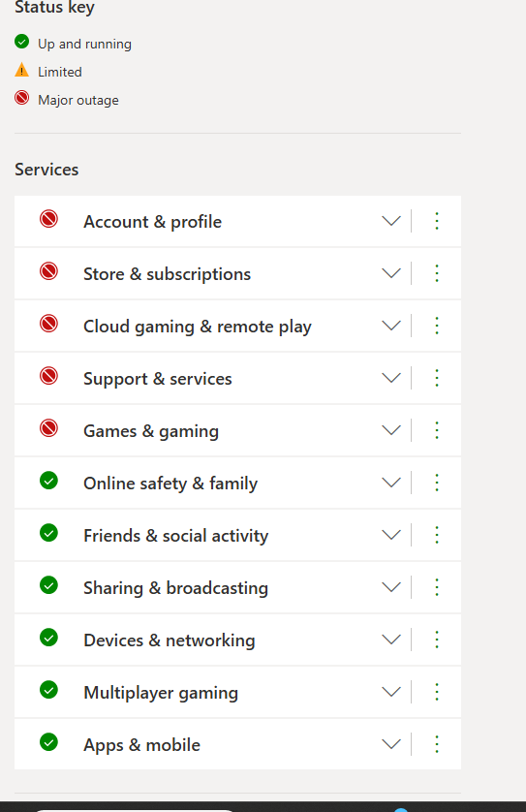This screenshot has width=526, height=812.
Task: Select the Devices & networking label
Action: 170,640
